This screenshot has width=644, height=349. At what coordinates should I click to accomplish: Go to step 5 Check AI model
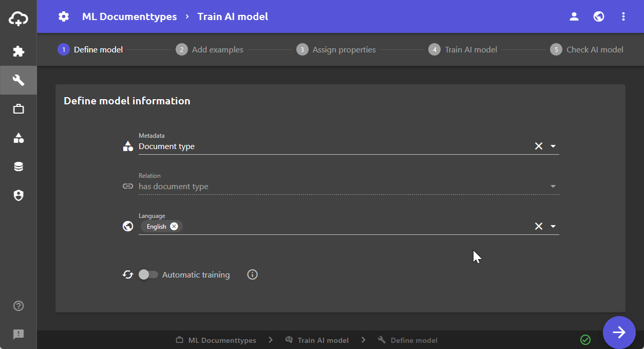(587, 49)
